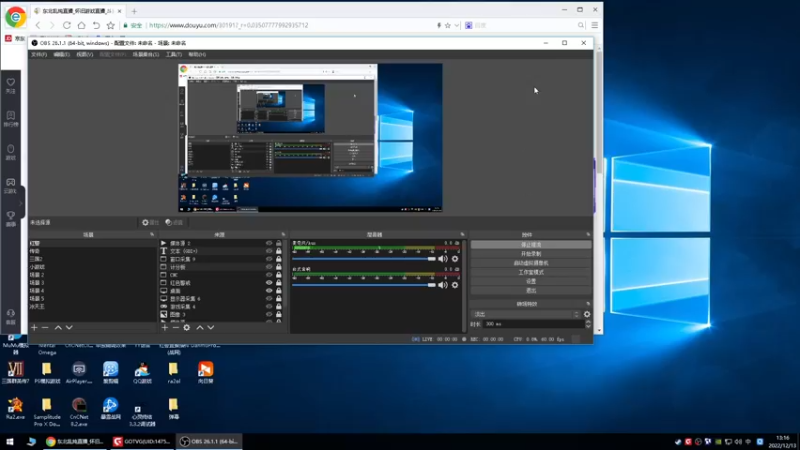The image size is (800, 450).
Task: Click the 开始录制 button
Action: click(x=531, y=254)
